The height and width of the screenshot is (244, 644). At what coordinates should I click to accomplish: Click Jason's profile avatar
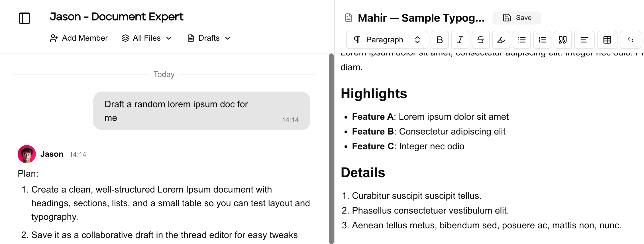[27, 154]
